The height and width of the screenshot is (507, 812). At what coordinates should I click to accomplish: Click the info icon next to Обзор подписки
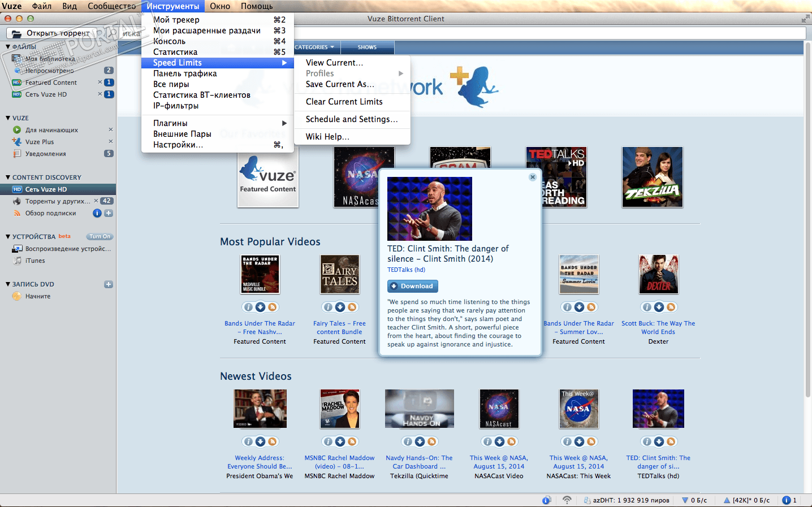point(97,213)
